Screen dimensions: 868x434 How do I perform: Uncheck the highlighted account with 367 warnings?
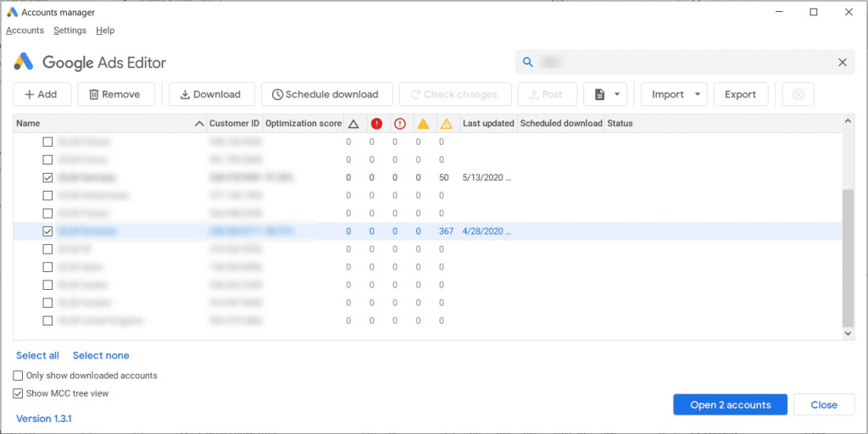(47, 231)
